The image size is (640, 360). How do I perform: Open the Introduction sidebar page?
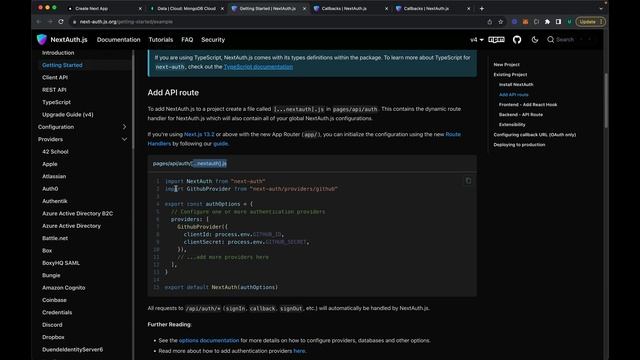(58, 53)
